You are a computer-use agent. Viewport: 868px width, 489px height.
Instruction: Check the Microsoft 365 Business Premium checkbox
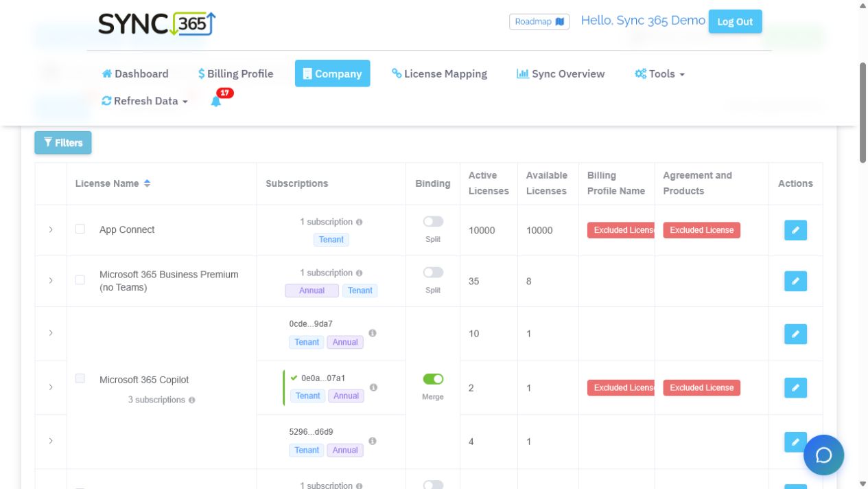pos(80,280)
